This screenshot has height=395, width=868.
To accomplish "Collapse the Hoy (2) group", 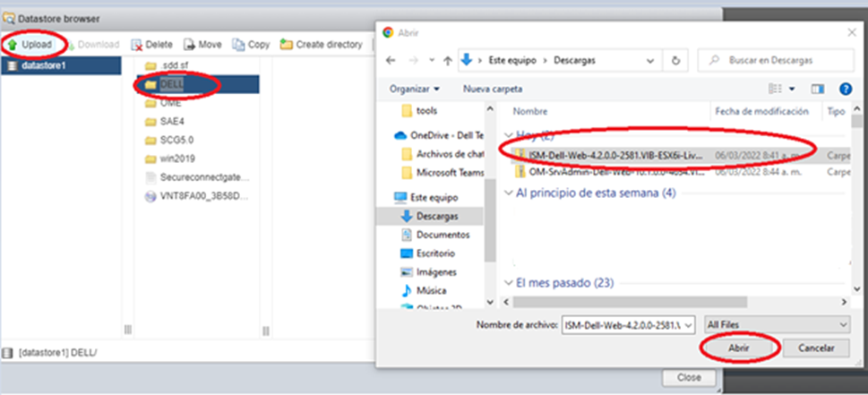I will [x=508, y=134].
